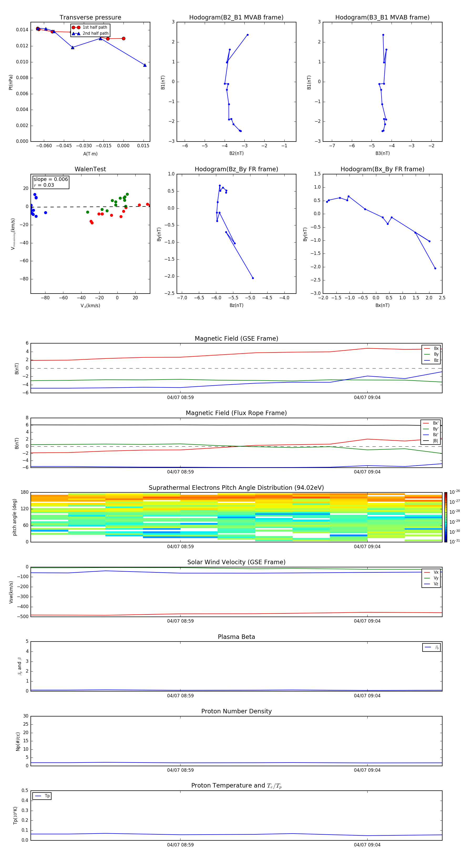The image size is (473, 868).
Task: Click the 'Hodogram(Bx_By FR frame)' title
Action: [382, 169]
